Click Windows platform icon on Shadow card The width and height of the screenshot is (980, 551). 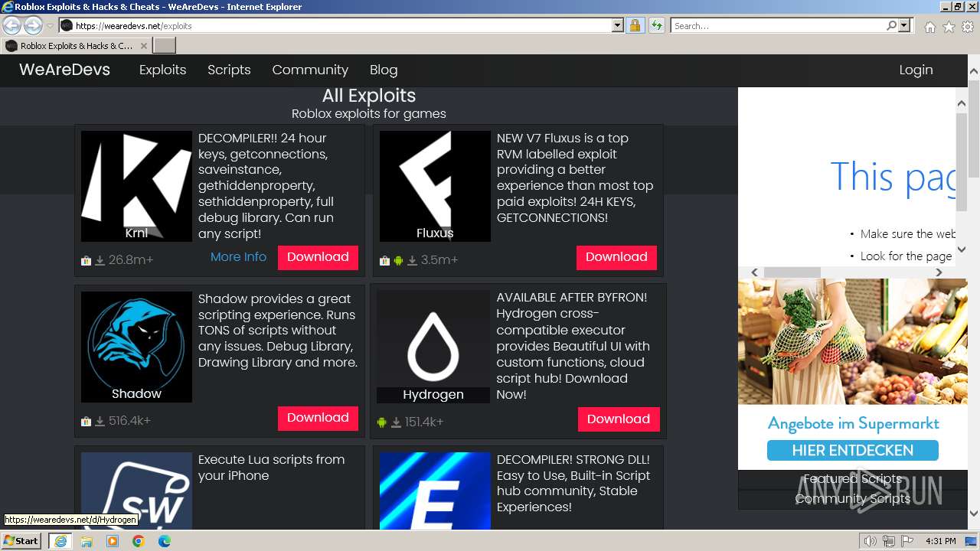87,421
